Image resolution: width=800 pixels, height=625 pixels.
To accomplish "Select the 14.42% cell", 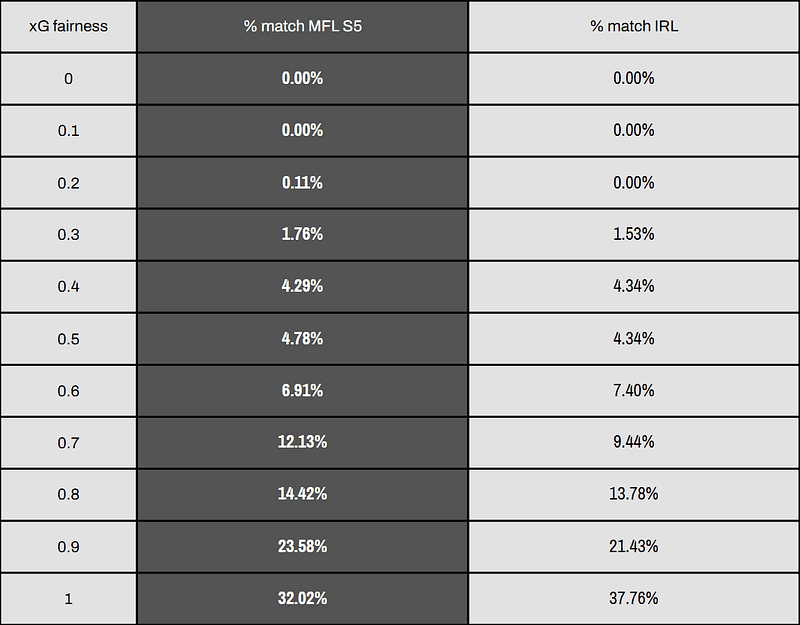I will [303, 494].
